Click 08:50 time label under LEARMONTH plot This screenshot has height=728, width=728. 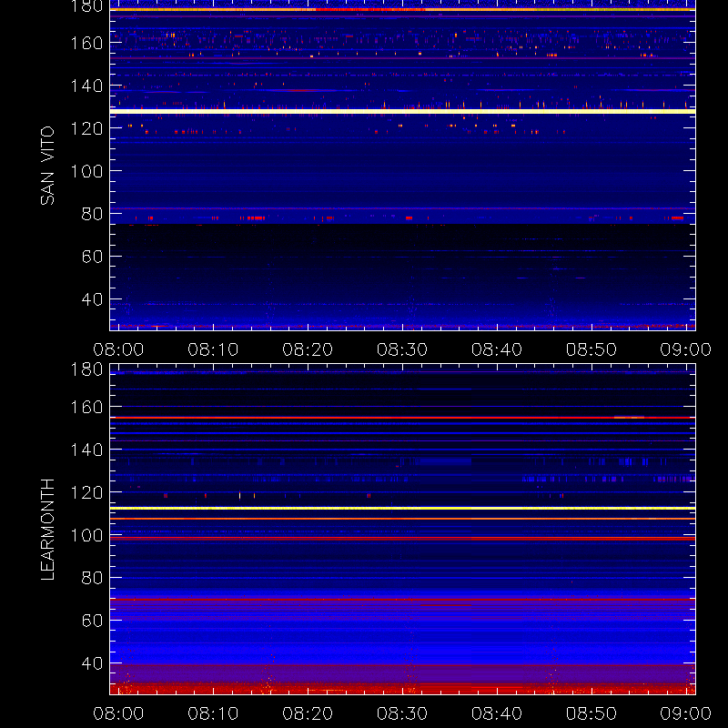tap(591, 713)
